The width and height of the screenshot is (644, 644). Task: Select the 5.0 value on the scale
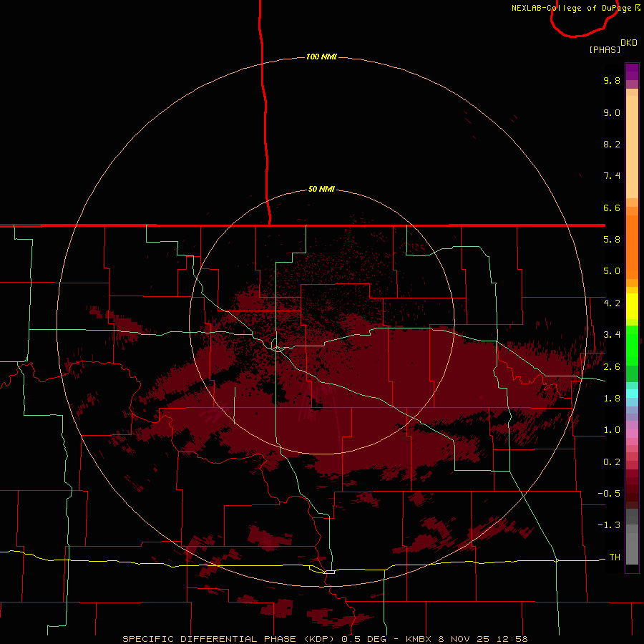(612, 271)
